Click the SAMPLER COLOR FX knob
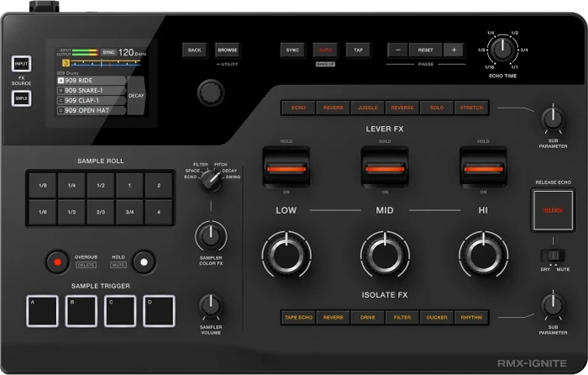588x375 pixels. (x=211, y=236)
